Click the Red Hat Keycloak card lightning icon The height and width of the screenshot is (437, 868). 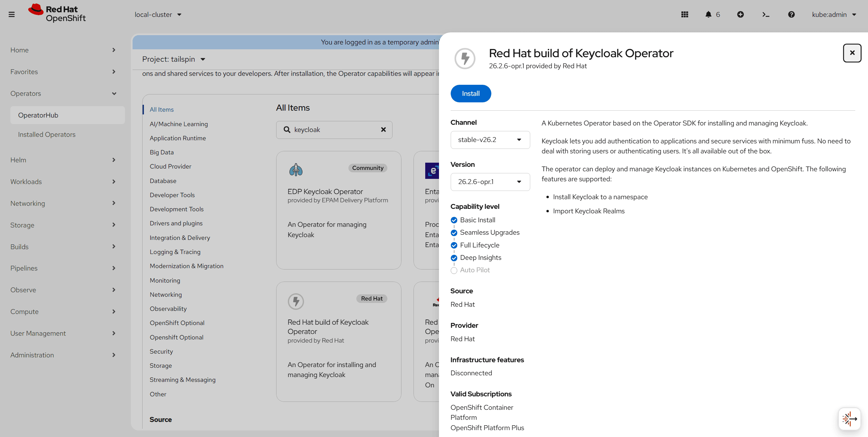pyautogui.click(x=296, y=301)
